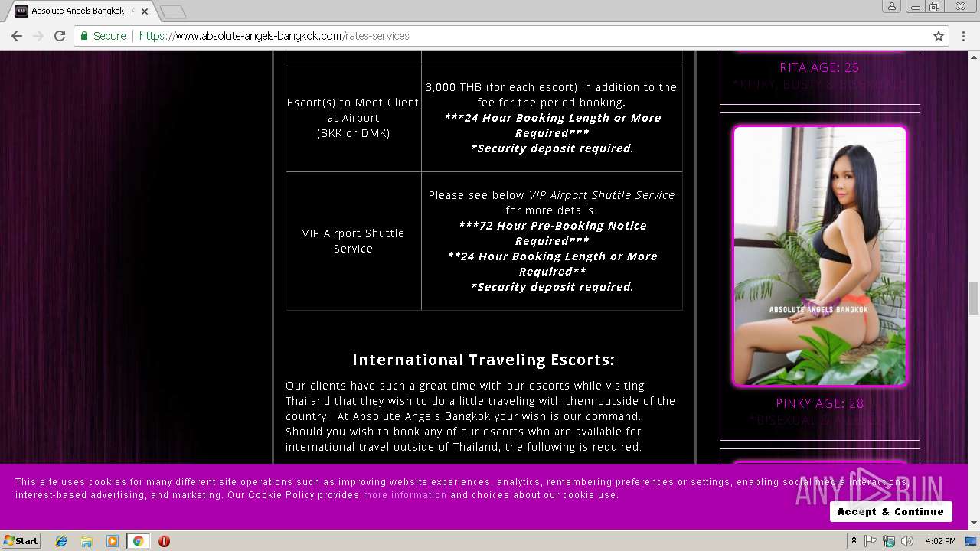Screen dimensions: 980x551
Task: Click the scrollbar down arrow
Action: (974, 523)
